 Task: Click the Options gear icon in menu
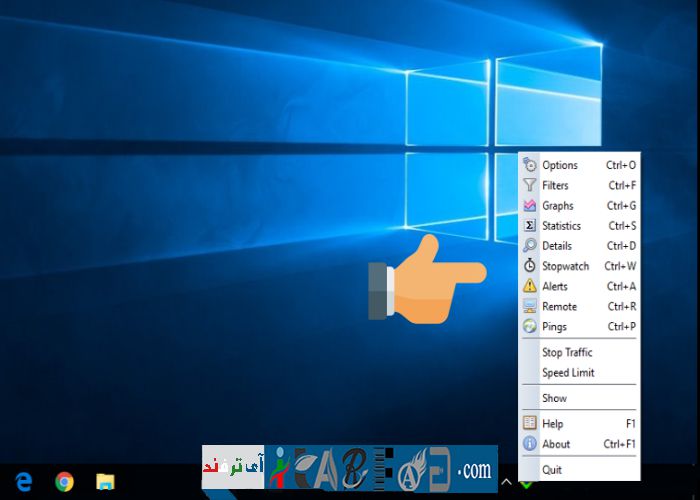530,165
